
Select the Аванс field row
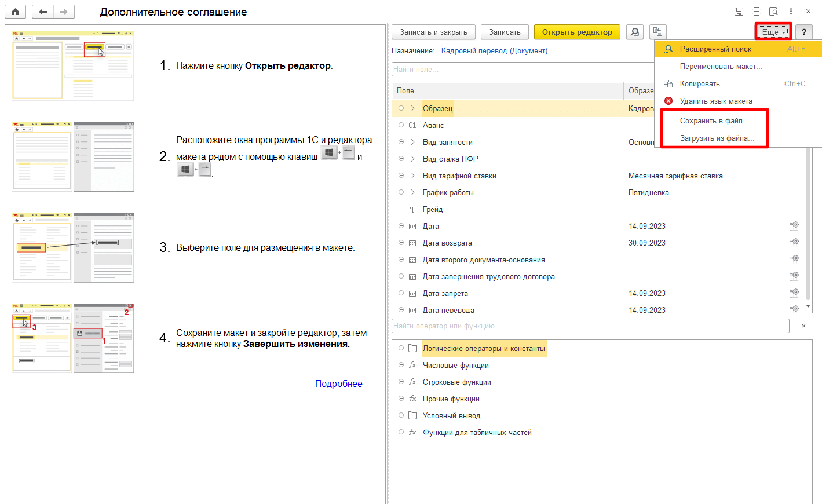pos(523,125)
